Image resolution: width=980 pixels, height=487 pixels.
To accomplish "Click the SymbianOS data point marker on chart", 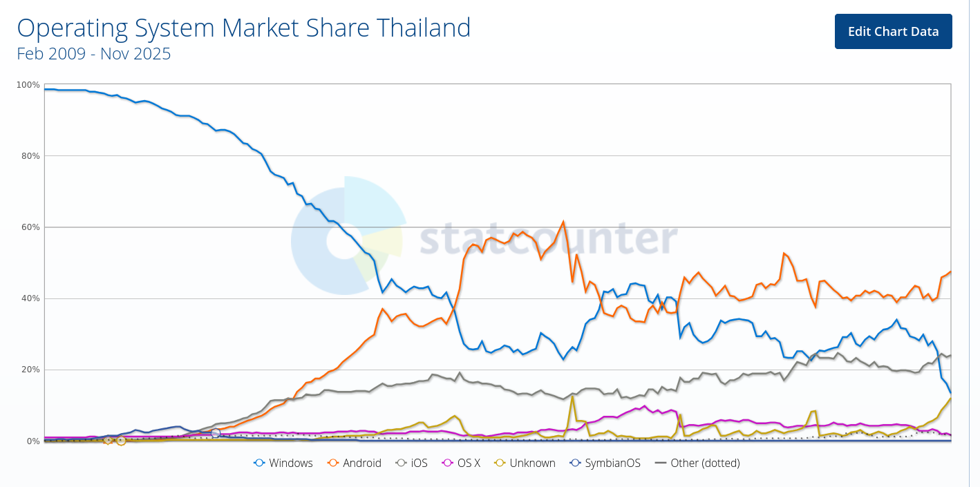I will tap(216, 433).
